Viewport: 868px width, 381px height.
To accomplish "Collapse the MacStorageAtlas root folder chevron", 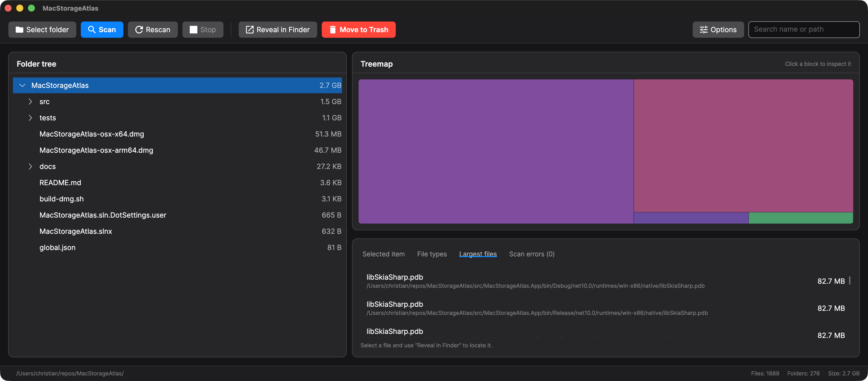I will pyautogui.click(x=22, y=86).
